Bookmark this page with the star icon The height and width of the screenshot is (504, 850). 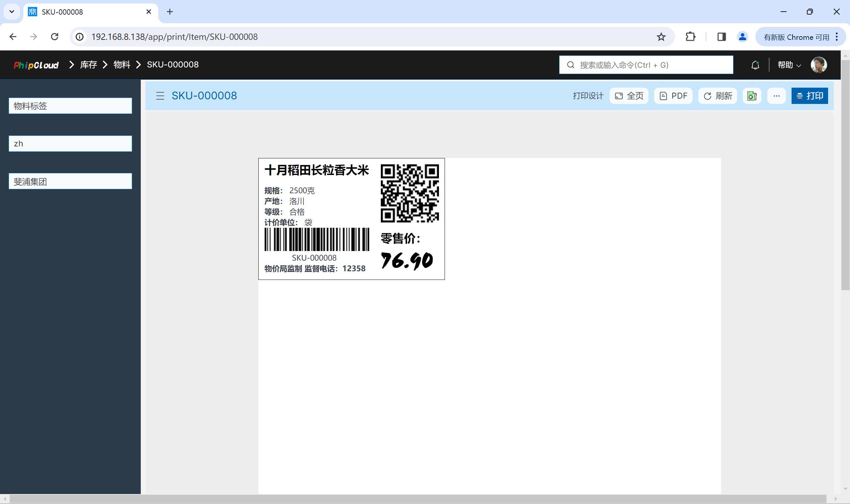pos(661,37)
